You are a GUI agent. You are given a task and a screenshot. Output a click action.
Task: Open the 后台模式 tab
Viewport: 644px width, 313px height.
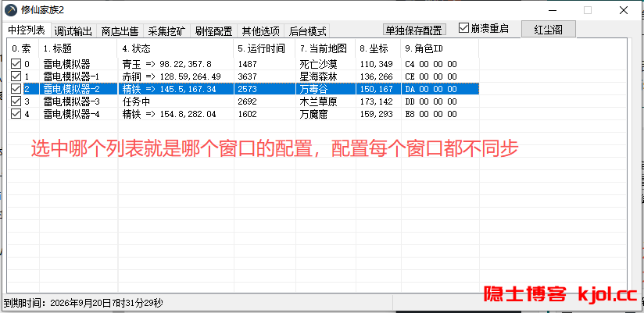click(307, 30)
